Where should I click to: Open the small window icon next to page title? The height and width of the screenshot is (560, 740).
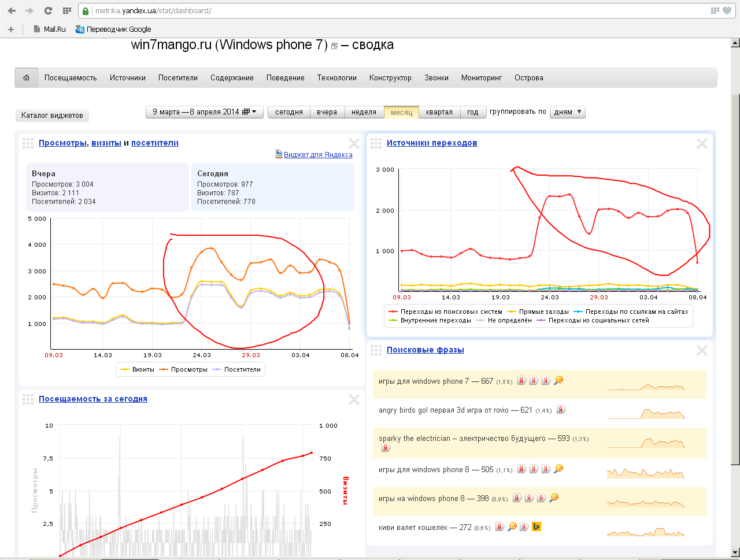click(x=334, y=46)
